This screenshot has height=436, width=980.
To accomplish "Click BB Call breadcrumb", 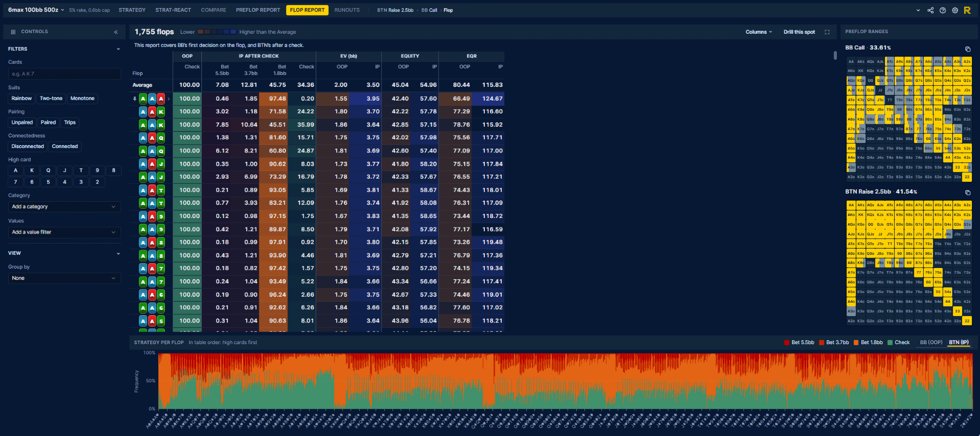I will pyautogui.click(x=429, y=10).
